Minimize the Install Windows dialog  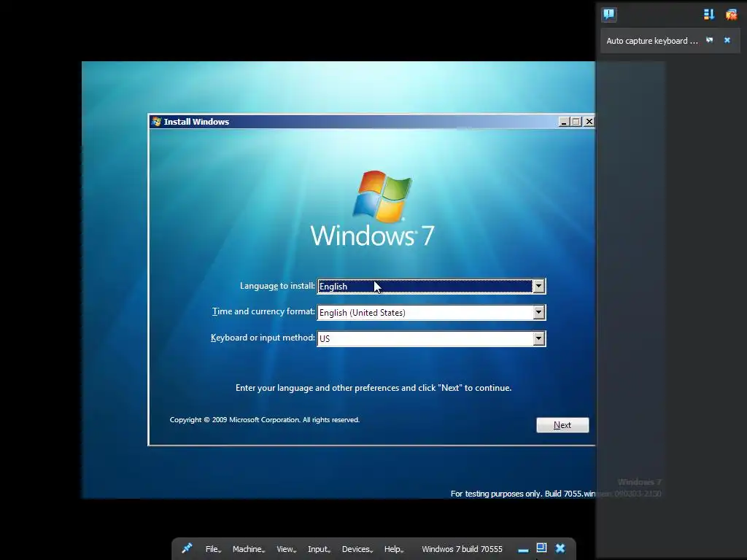[564, 122]
